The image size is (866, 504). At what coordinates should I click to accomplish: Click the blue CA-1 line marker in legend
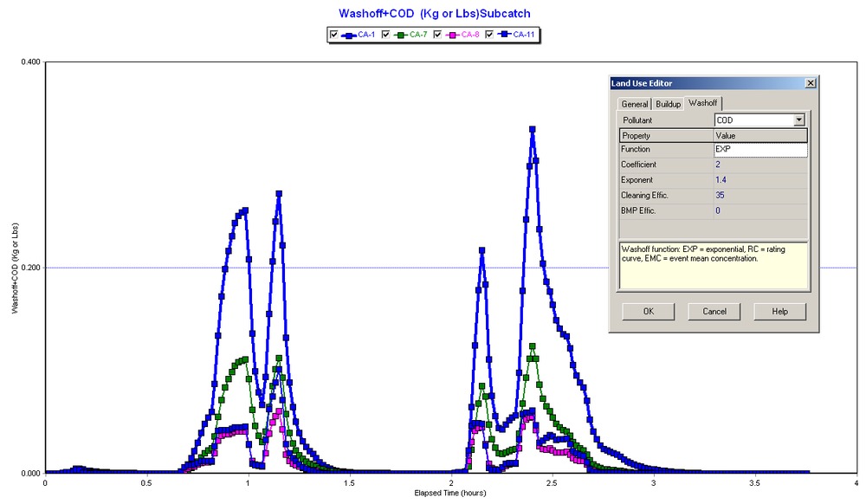click(348, 35)
